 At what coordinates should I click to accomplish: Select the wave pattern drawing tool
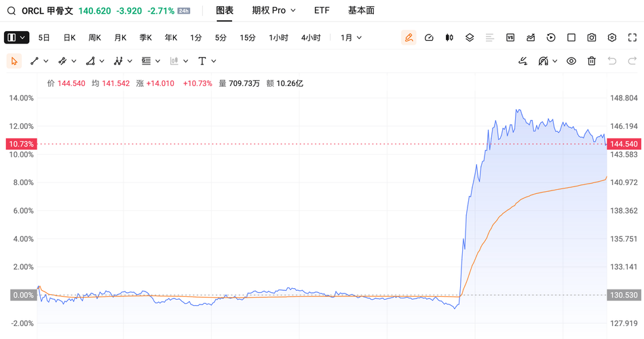click(x=118, y=61)
